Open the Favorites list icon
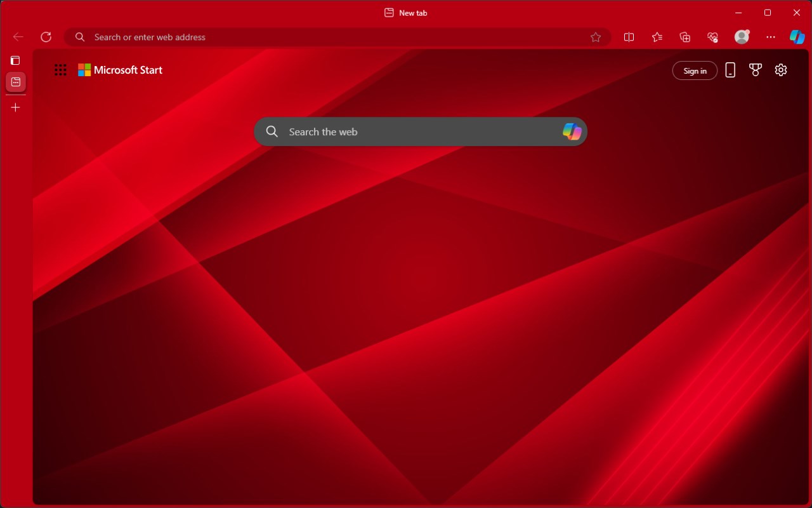Screen dimensions: 812x508 [657, 37]
